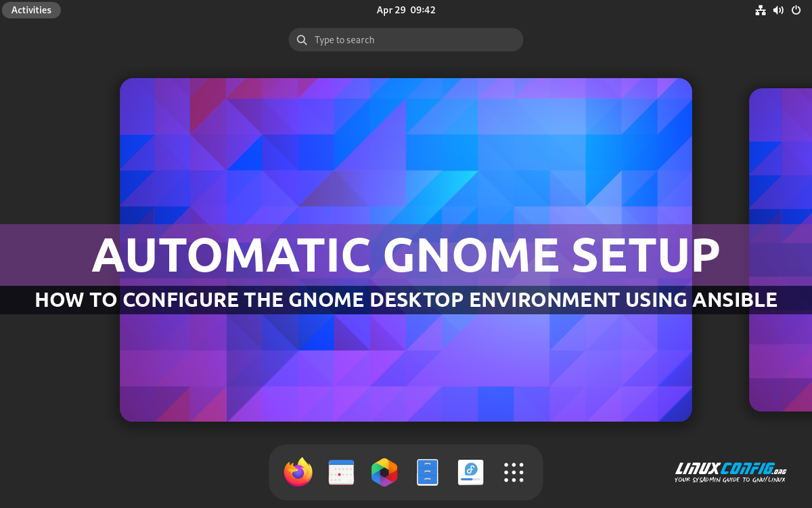This screenshot has width=812, height=508.
Task: Click the search magnifier icon
Action: point(302,40)
